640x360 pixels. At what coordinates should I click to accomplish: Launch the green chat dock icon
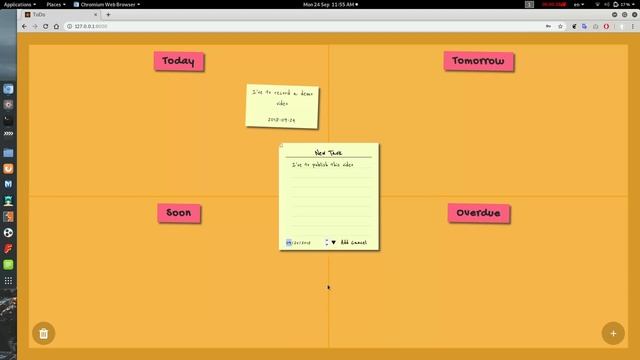[x=8, y=265]
